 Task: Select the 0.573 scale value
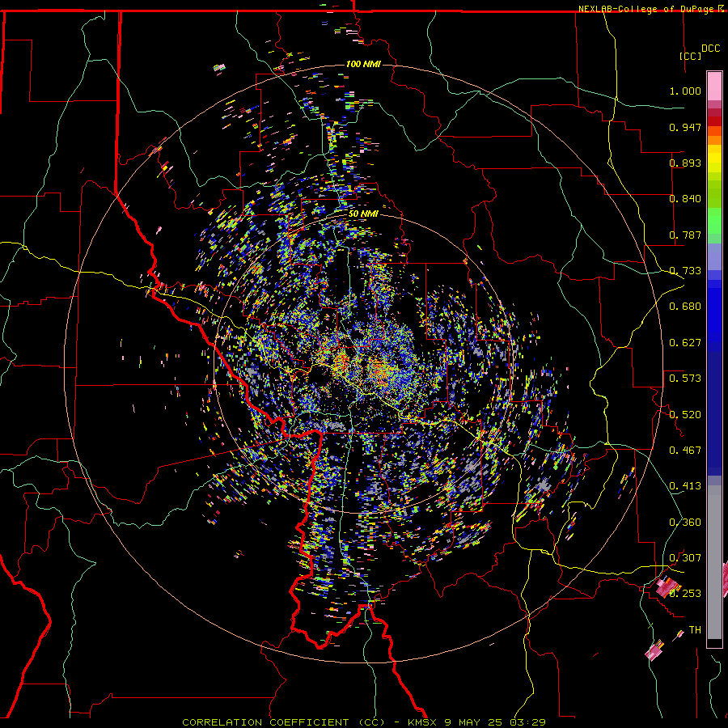[685, 379]
